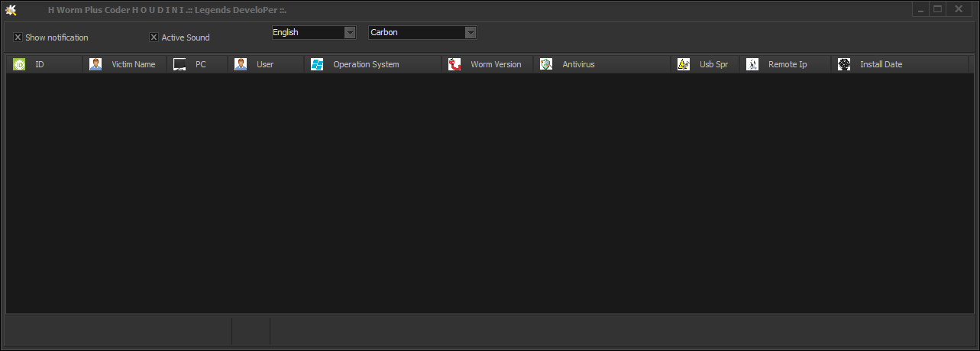Expand the Carbon theme dropdown
Screen dimensions: 980x351
point(471,32)
